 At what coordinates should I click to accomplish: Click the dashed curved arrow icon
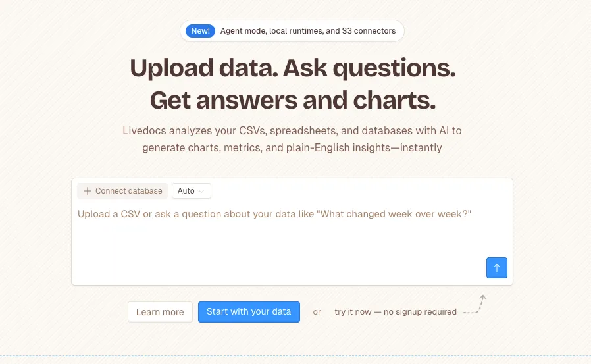coord(474,307)
